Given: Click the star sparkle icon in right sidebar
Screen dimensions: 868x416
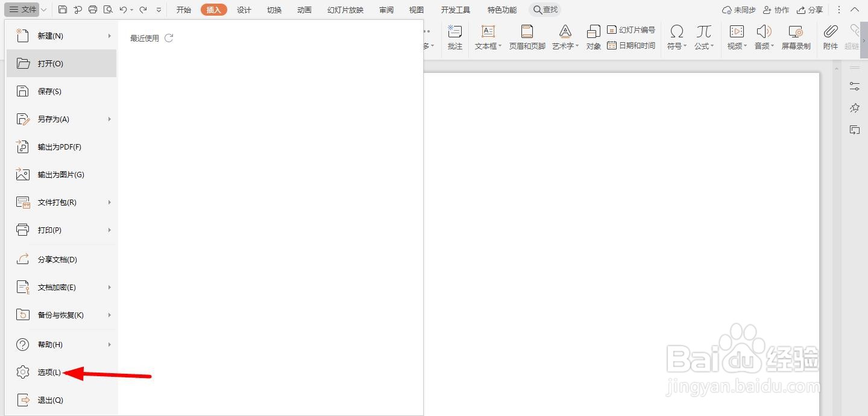Looking at the screenshot, I should (855, 108).
